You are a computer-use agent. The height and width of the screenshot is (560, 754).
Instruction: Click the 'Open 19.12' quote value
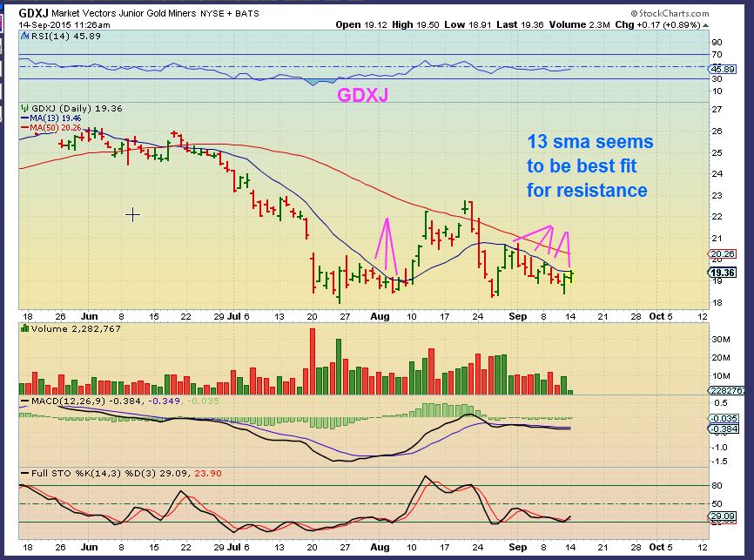tap(361, 25)
